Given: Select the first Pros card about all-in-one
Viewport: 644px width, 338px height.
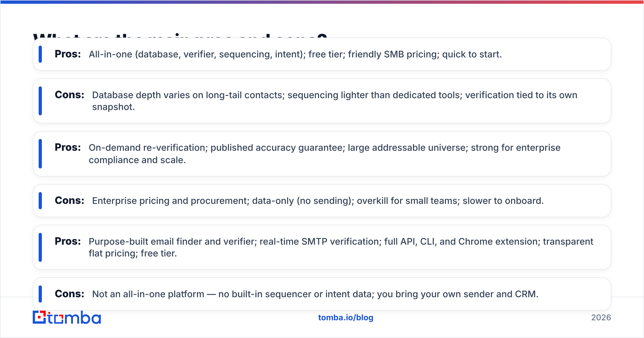Looking at the screenshot, I should pyautogui.click(x=322, y=54).
